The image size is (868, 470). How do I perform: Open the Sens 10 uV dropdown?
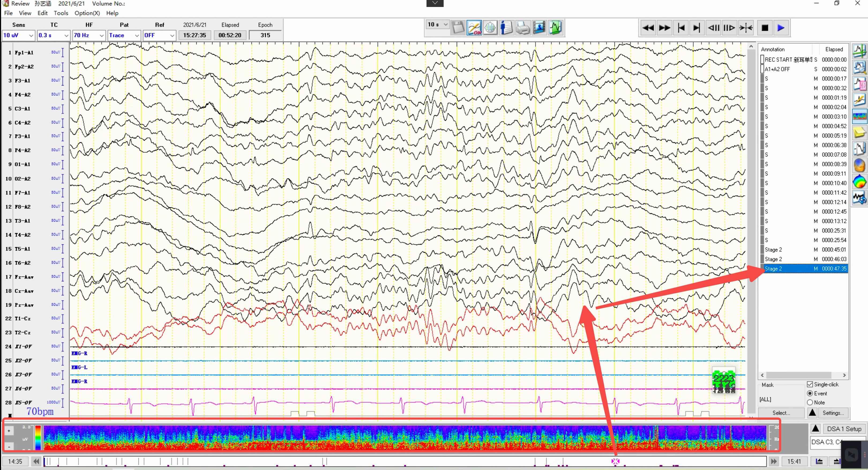pos(31,35)
